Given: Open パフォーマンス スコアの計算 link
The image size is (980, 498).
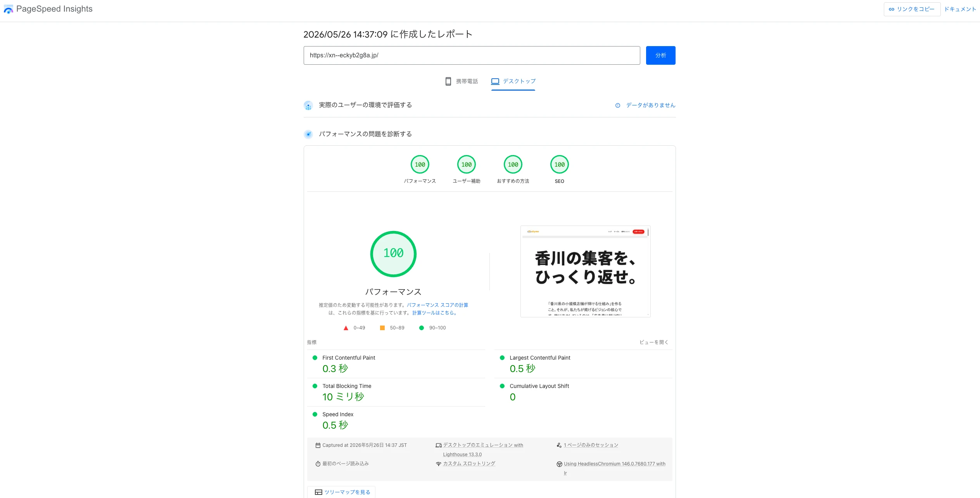Looking at the screenshot, I should click(437, 305).
